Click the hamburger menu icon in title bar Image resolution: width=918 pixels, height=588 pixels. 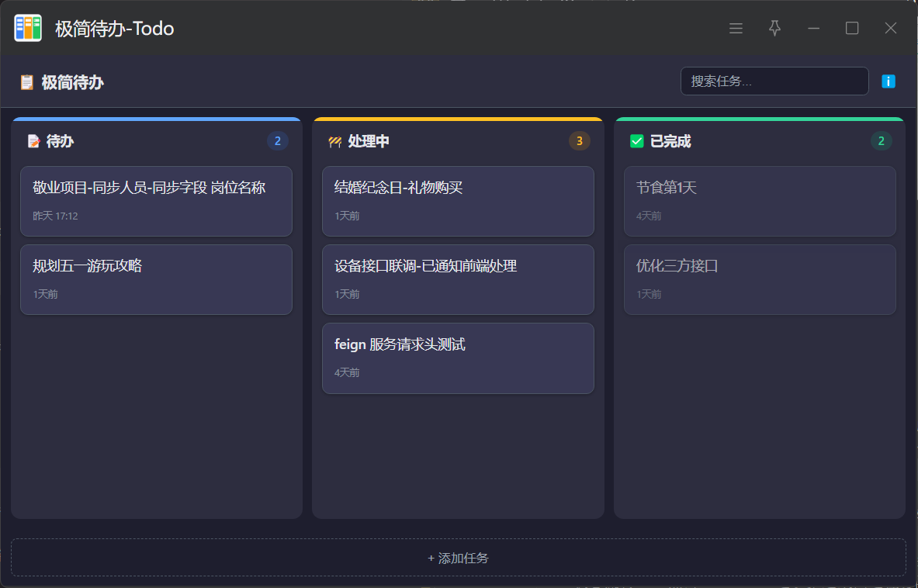(736, 29)
